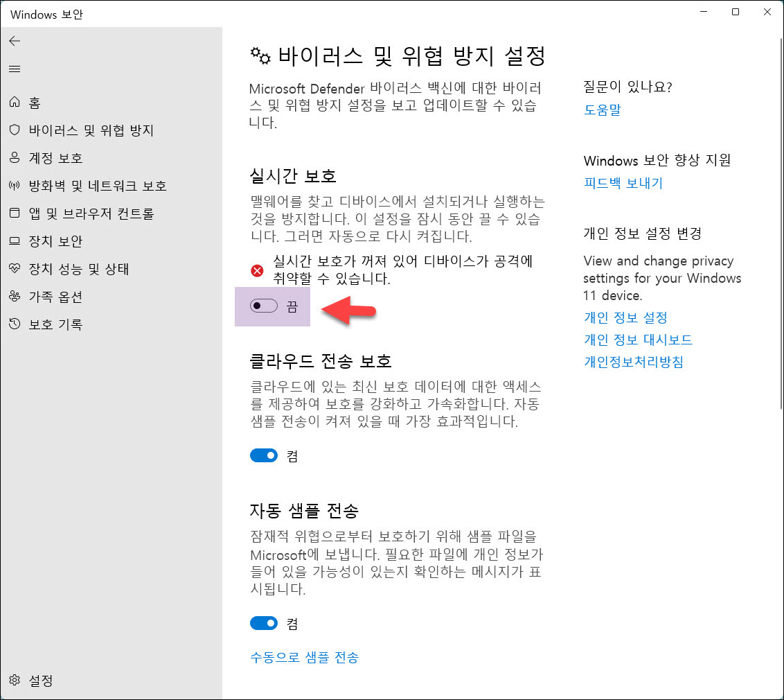Click the antenna icon for 방화벽 및 네트워크 보호

coord(15,186)
